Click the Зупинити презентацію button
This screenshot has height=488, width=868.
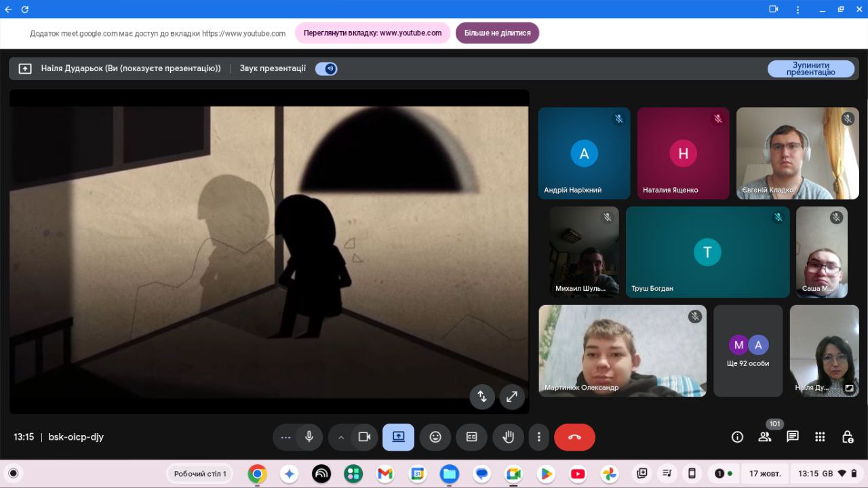point(810,68)
